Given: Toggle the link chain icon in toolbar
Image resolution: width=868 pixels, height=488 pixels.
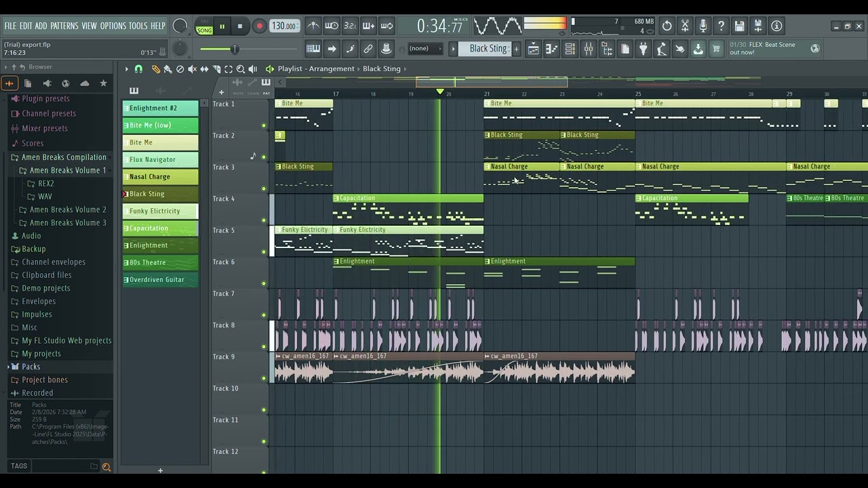Looking at the screenshot, I should pos(368,49).
